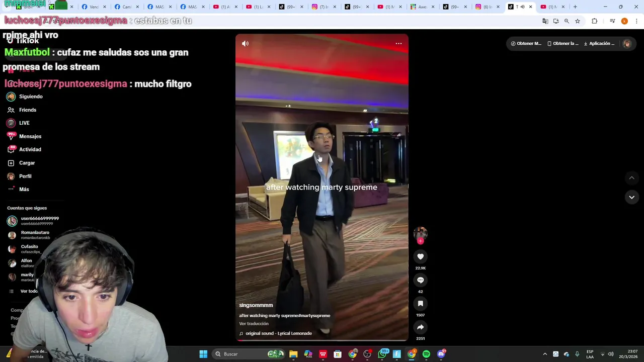Go to the next video with down chevron

(631, 197)
